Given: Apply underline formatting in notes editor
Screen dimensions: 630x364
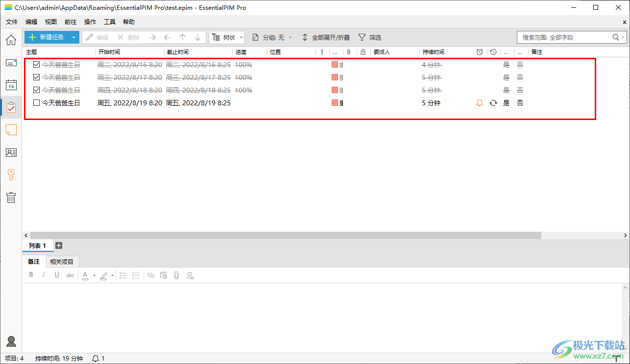Looking at the screenshot, I should point(57,275).
